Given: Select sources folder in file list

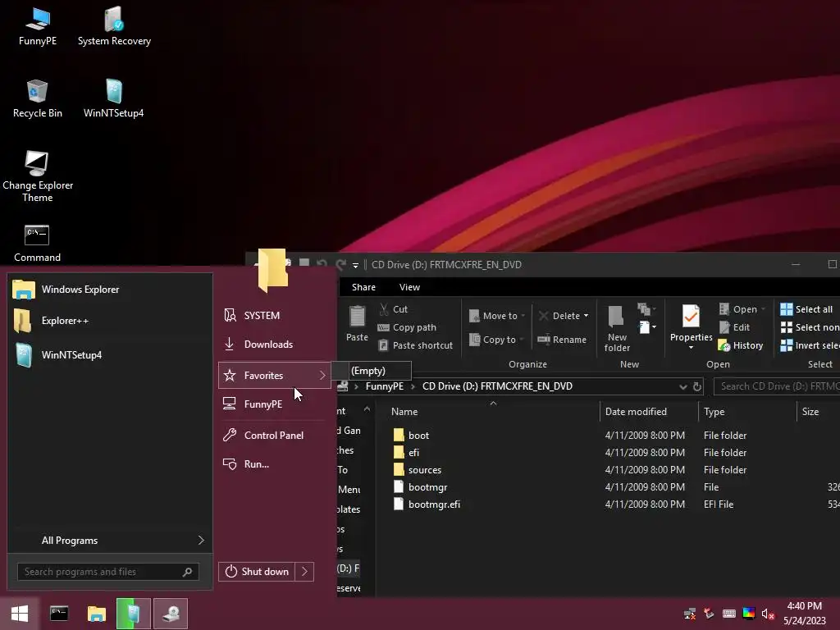Looking at the screenshot, I should coord(418,470).
